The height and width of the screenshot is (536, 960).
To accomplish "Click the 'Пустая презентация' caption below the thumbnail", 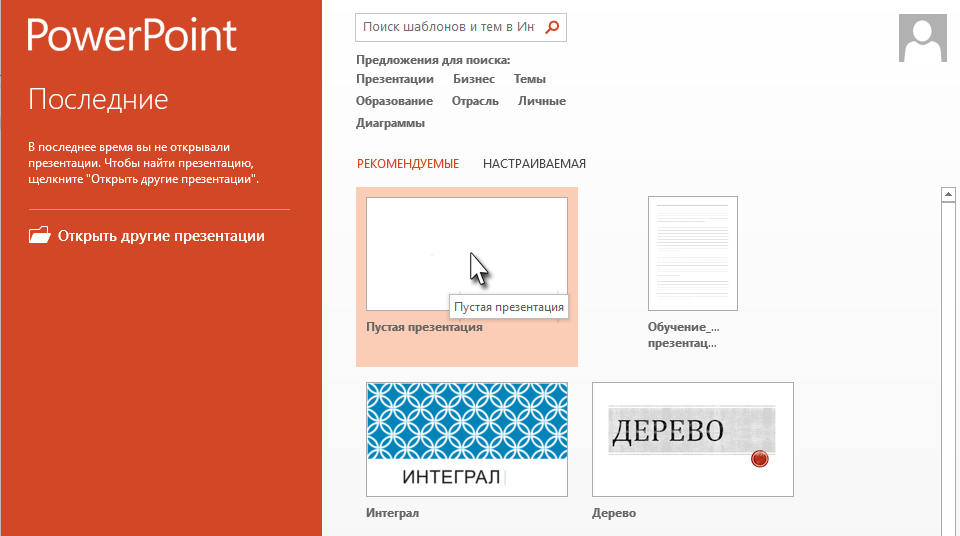I will (424, 327).
